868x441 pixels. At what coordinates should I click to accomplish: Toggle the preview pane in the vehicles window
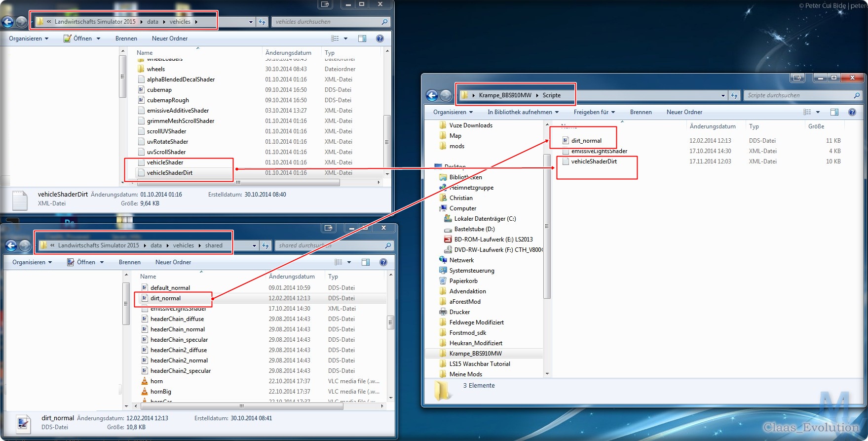[x=362, y=39]
